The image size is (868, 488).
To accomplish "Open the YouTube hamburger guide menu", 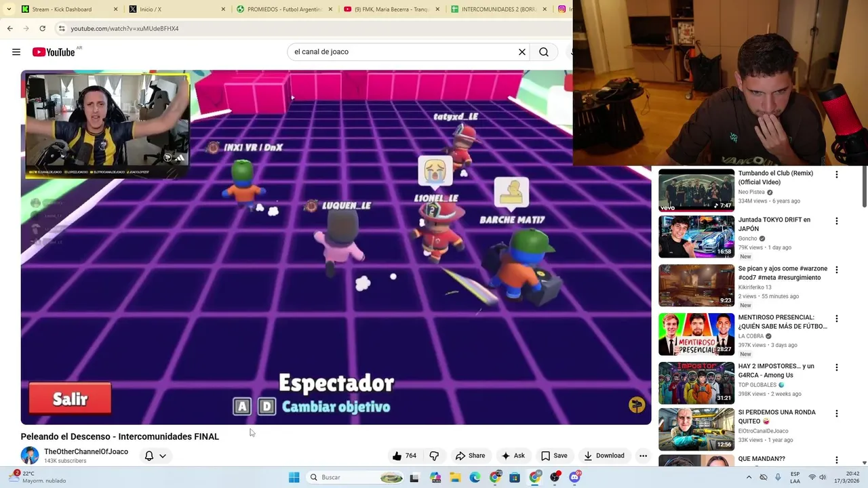I will pyautogui.click(x=16, y=52).
